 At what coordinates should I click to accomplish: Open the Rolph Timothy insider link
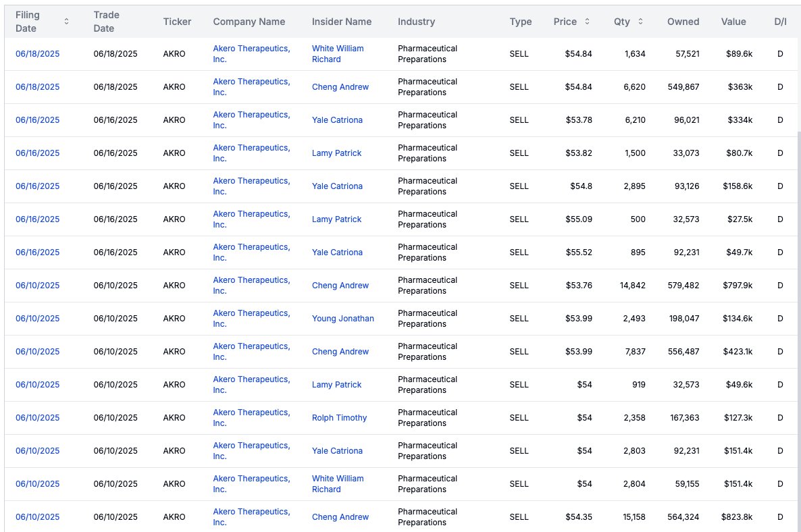tap(339, 418)
